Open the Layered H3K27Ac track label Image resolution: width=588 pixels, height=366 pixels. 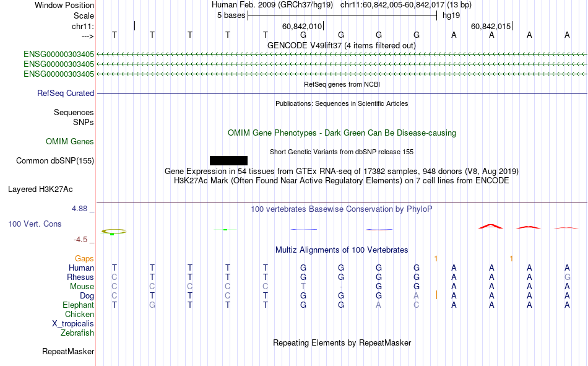point(40,190)
